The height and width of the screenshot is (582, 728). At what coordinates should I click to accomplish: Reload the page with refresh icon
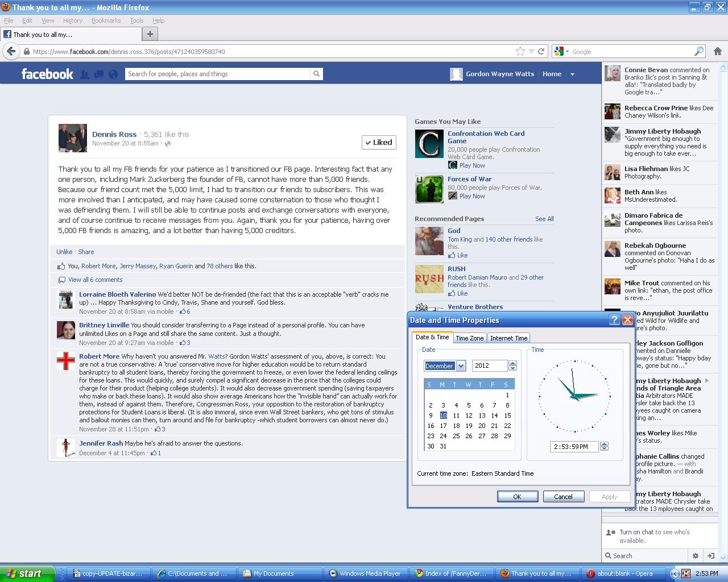(541, 51)
